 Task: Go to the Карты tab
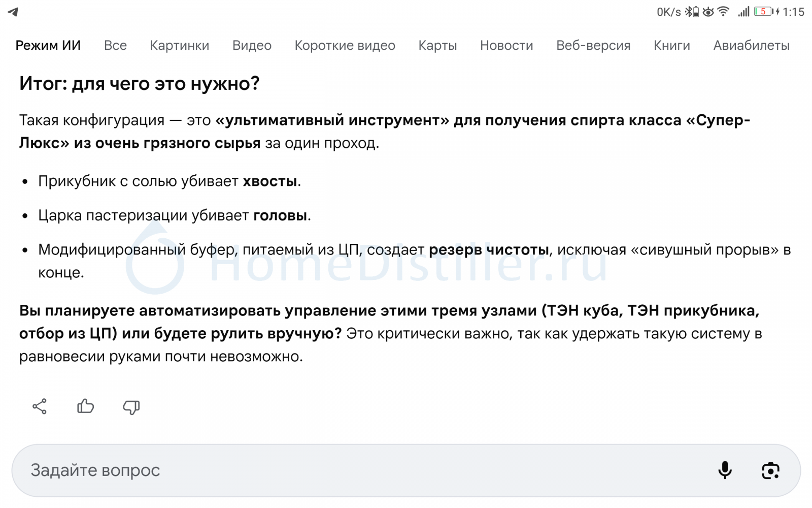click(437, 46)
